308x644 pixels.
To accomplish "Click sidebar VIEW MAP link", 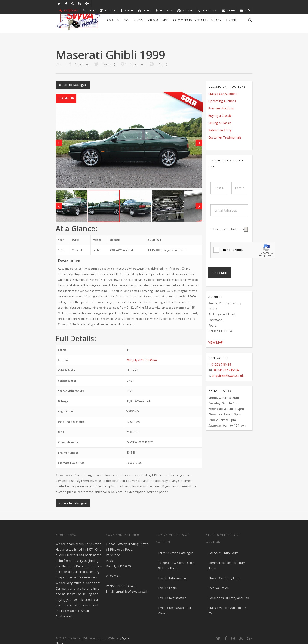I will pyautogui.click(x=215, y=342).
